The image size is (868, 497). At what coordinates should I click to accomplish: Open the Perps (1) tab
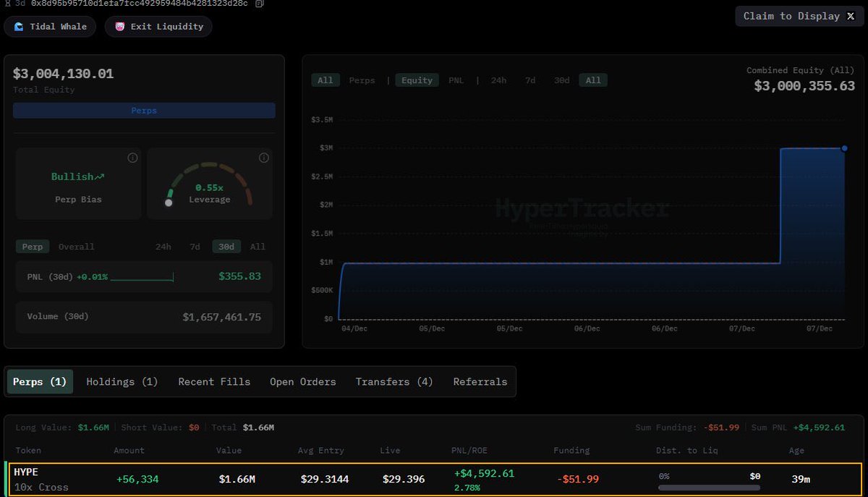point(40,381)
